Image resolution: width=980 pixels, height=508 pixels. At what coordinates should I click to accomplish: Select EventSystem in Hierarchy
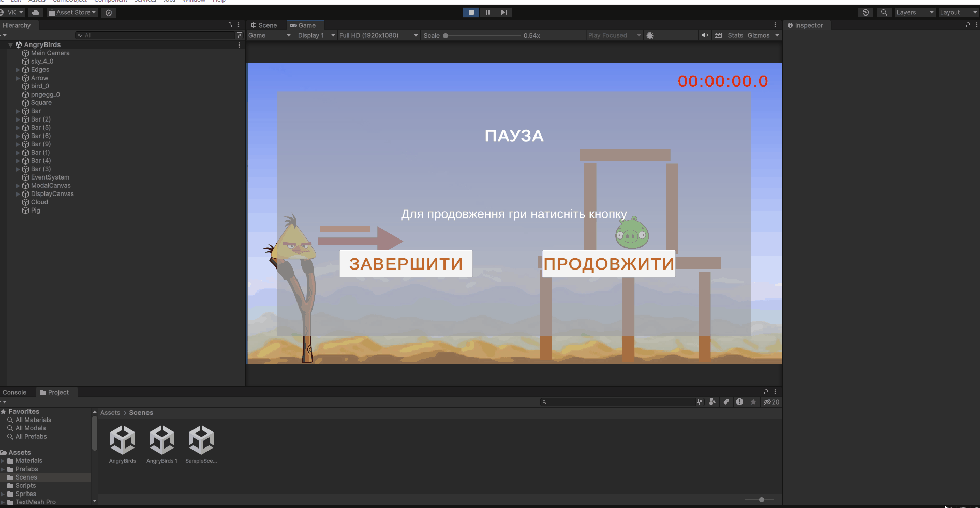click(x=50, y=177)
